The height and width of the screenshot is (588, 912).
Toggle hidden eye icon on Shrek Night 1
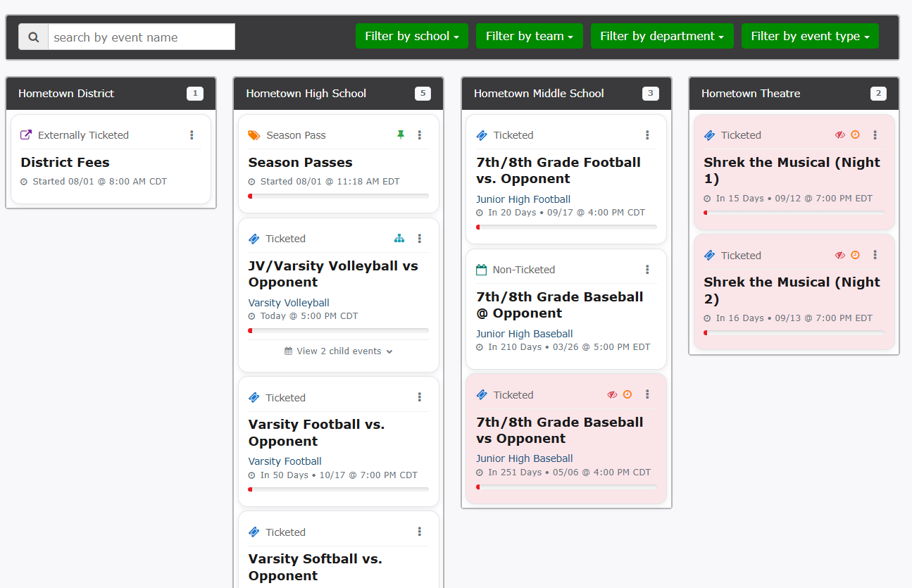click(x=839, y=135)
